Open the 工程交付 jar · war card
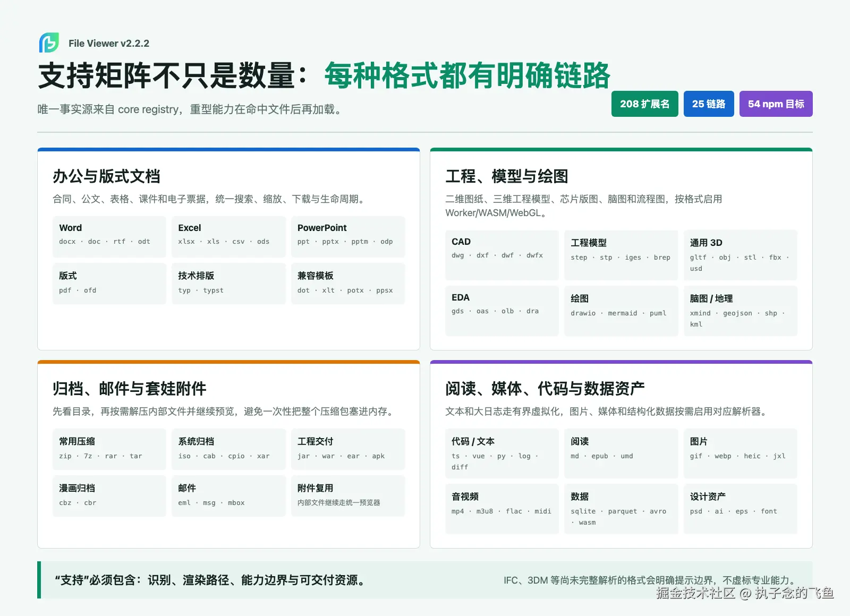Image resolution: width=850 pixels, height=616 pixels. [348, 449]
